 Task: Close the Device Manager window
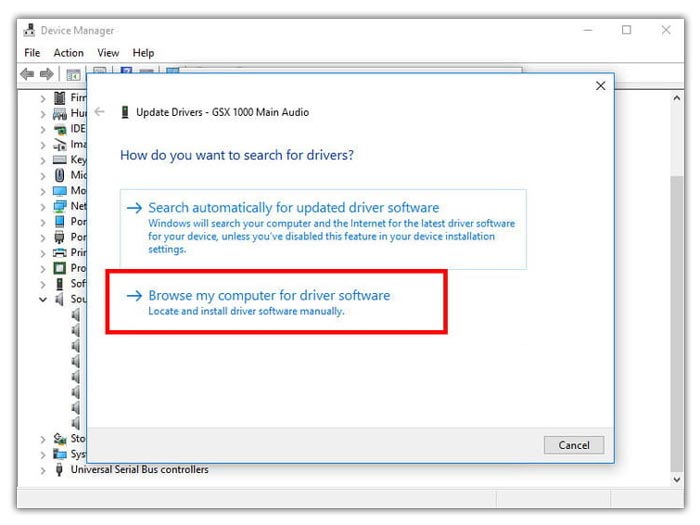(666, 30)
